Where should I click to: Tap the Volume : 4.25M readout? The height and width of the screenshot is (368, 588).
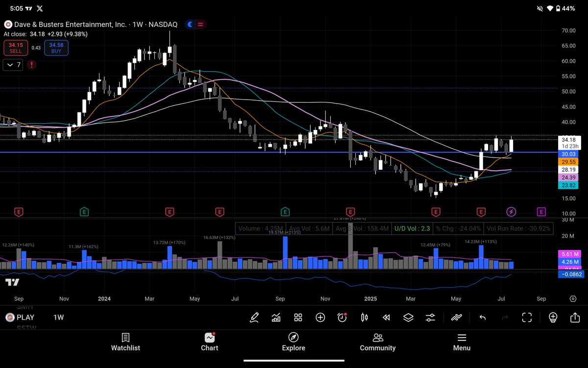point(260,228)
